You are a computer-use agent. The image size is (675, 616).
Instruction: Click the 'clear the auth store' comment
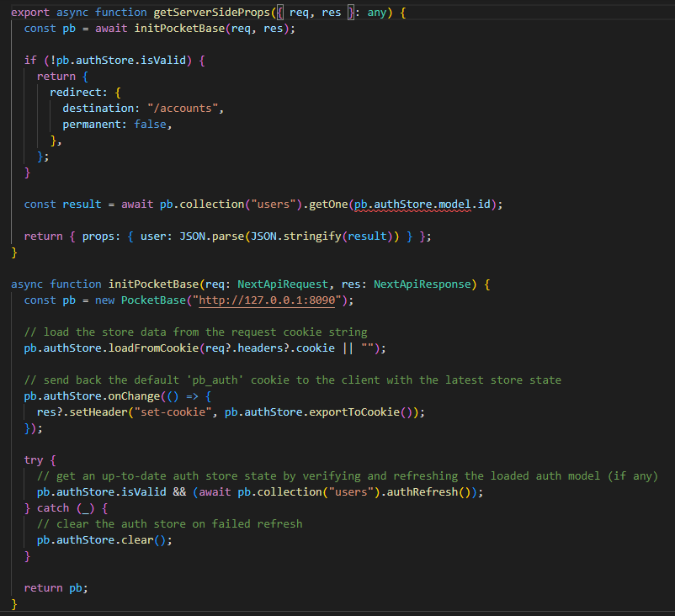coord(170,524)
